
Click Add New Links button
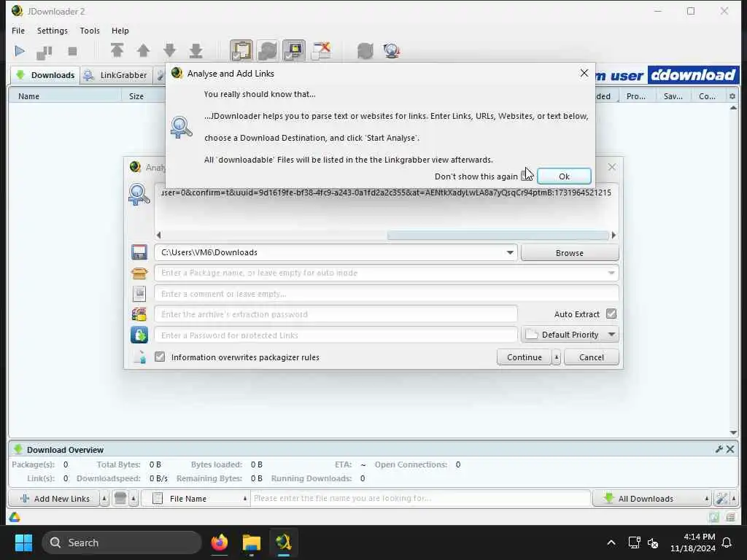[x=55, y=499]
